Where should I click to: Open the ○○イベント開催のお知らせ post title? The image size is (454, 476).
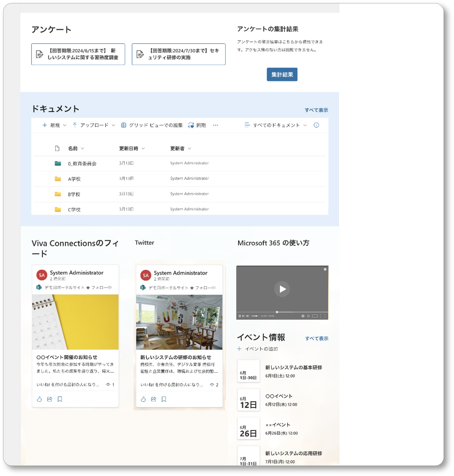click(x=67, y=357)
